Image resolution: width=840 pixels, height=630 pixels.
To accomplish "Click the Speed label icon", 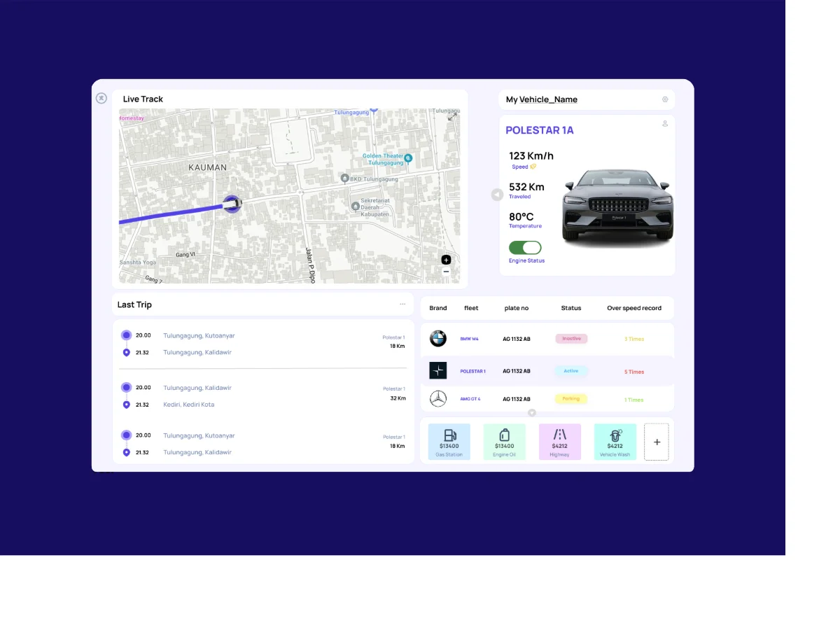I will pyautogui.click(x=533, y=167).
